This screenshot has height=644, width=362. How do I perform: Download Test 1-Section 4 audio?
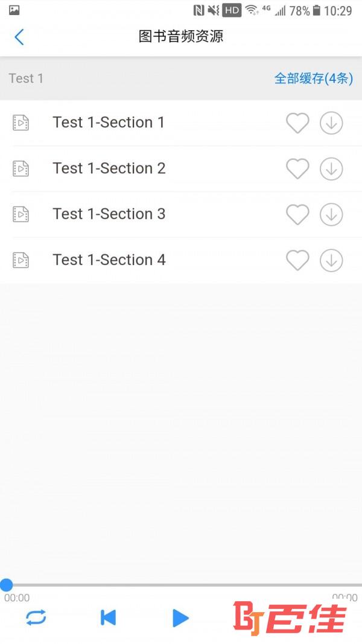point(331,260)
